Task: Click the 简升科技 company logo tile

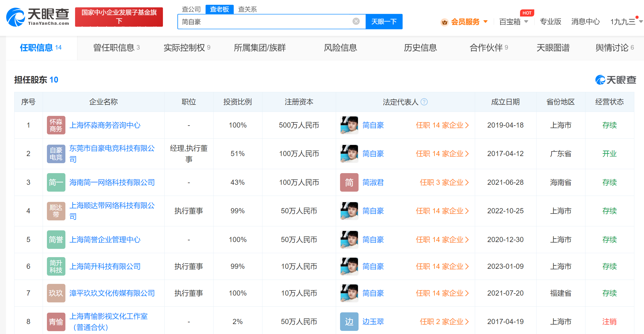Action: tap(56, 267)
